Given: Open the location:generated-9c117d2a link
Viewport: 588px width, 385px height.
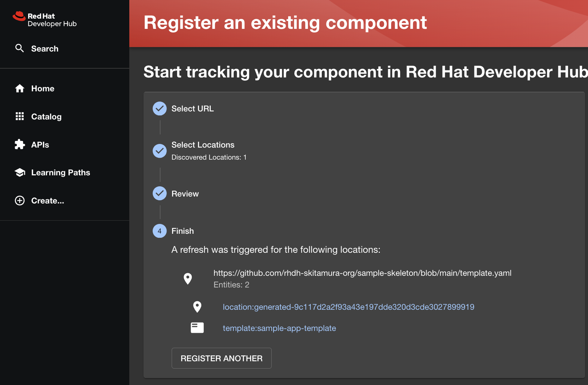Looking at the screenshot, I should (348, 307).
